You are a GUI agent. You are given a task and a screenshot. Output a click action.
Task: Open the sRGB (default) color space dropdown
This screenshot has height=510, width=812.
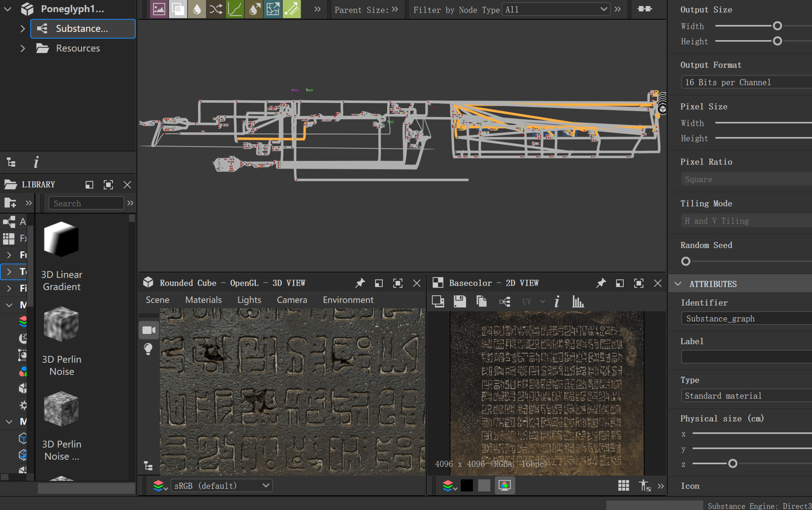(x=221, y=485)
